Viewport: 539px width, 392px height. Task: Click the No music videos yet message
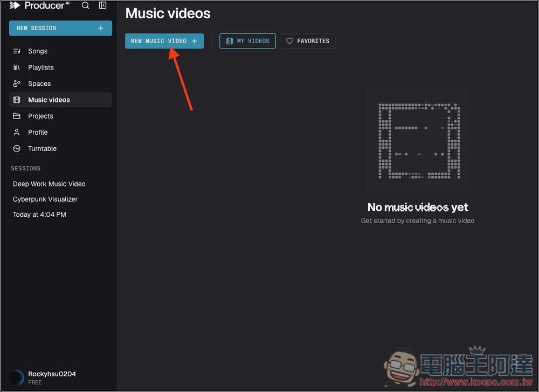418,207
